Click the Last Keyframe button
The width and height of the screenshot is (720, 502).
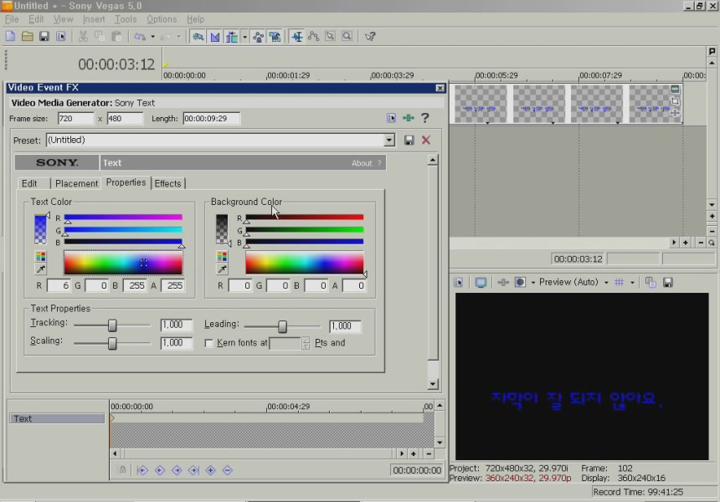coord(194,470)
